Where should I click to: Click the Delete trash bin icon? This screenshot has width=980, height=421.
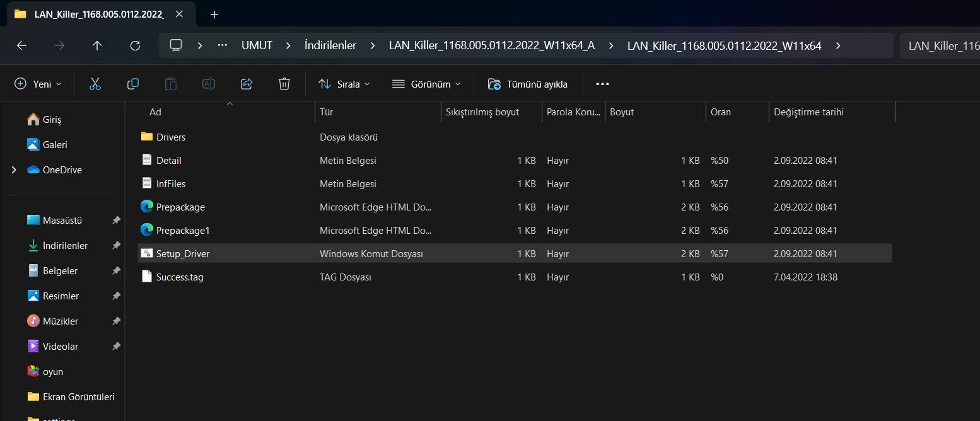point(284,84)
